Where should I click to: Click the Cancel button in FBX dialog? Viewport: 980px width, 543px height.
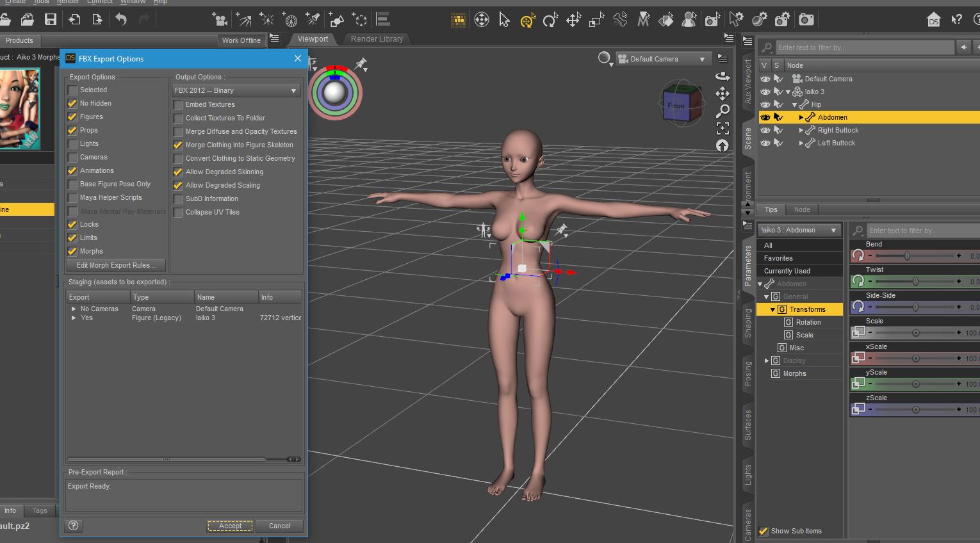[280, 526]
